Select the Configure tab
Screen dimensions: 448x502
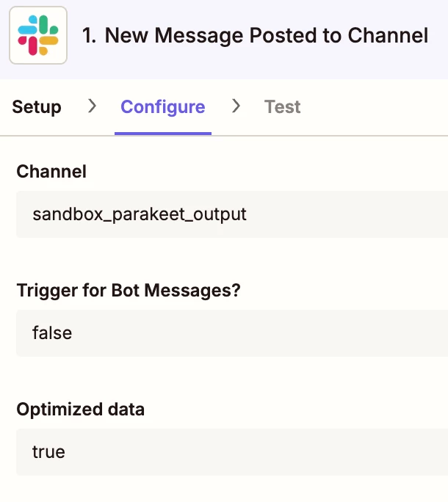click(x=163, y=107)
